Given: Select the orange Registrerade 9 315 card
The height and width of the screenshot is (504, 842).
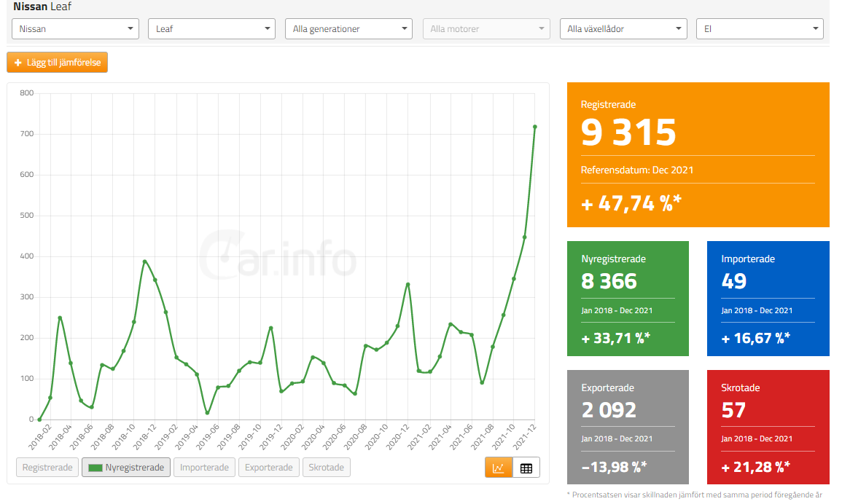Looking at the screenshot, I should click(x=698, y=154).
